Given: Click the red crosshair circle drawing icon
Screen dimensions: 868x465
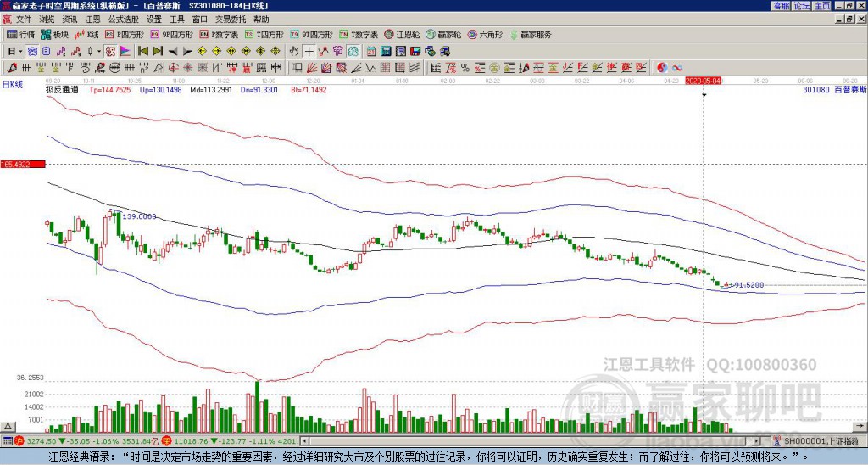Looking at the screenshot, I should pyautogui.click(x=173, y=68).
